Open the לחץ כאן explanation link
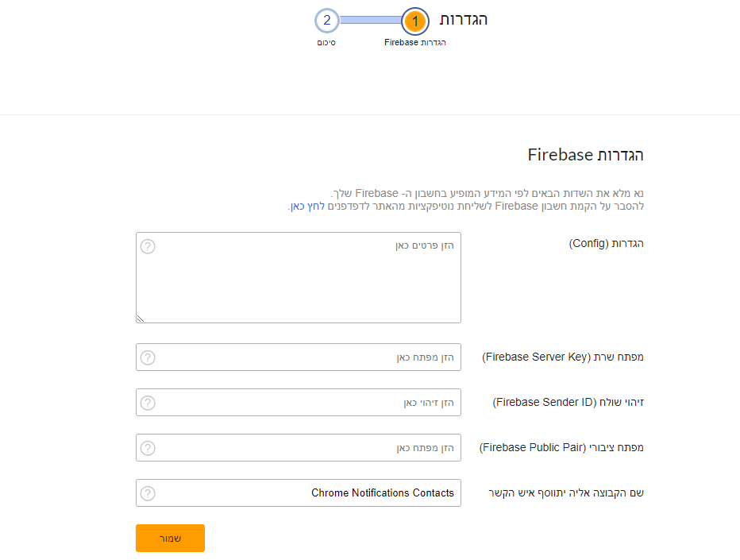Viewport: 740px width, 560px height. click(307, 207)
